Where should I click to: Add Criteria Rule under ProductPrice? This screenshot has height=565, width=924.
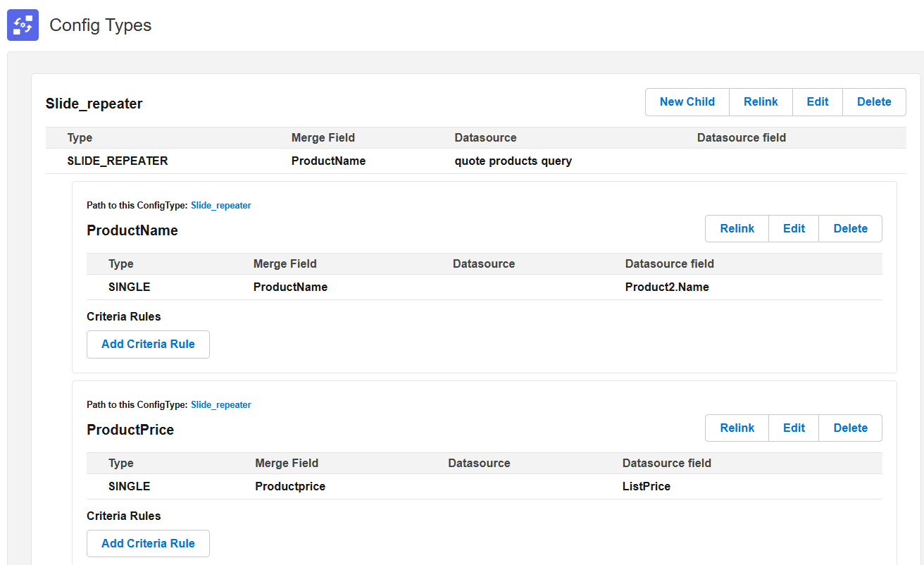[148, 544]
